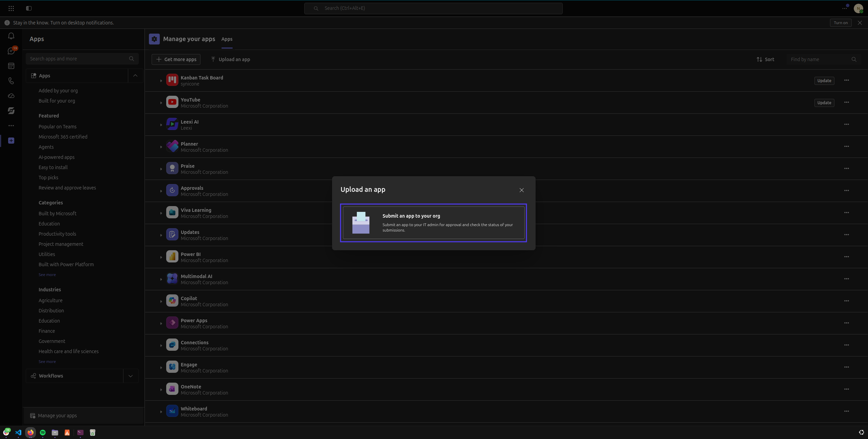The height and width of the screenshot is (439, 868).
Task: Expand the Updates row
Action: click(x=161, y=235)
